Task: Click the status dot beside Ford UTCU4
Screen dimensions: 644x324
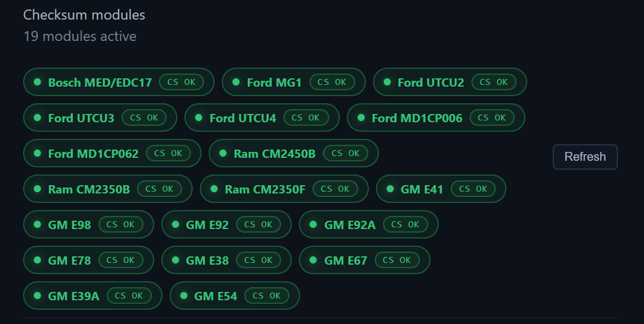Action: 199,117
